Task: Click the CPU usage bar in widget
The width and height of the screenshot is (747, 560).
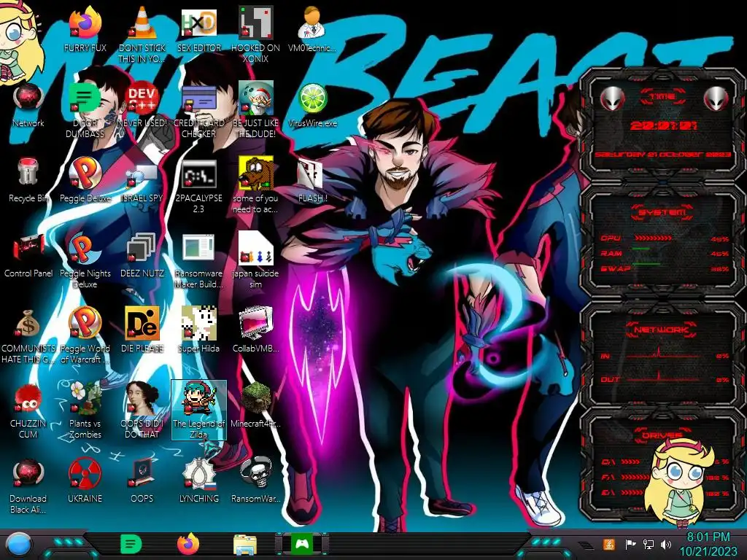Action: coord(653,238)
